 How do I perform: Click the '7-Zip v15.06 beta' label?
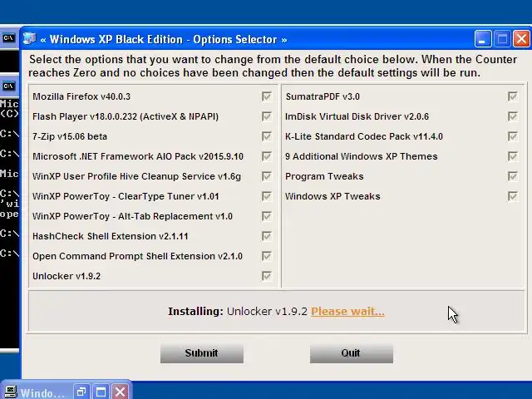[x=70, y=136]
